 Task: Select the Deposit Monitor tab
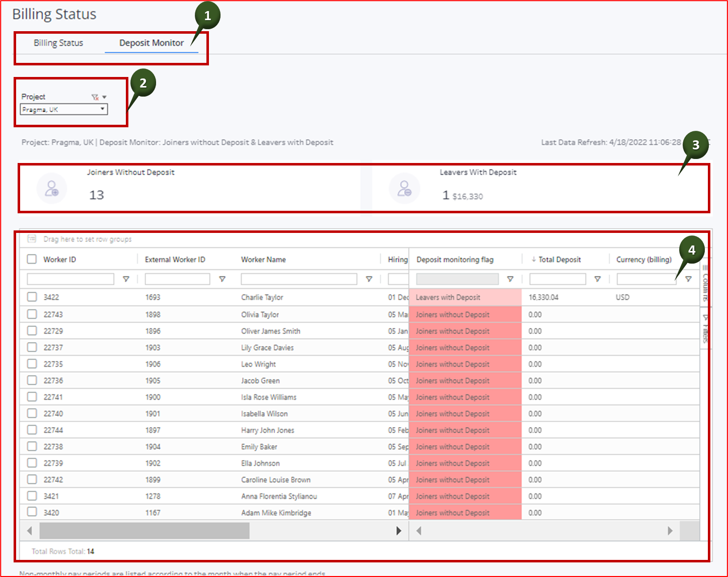pyautogui.click(x=151, y=43)
